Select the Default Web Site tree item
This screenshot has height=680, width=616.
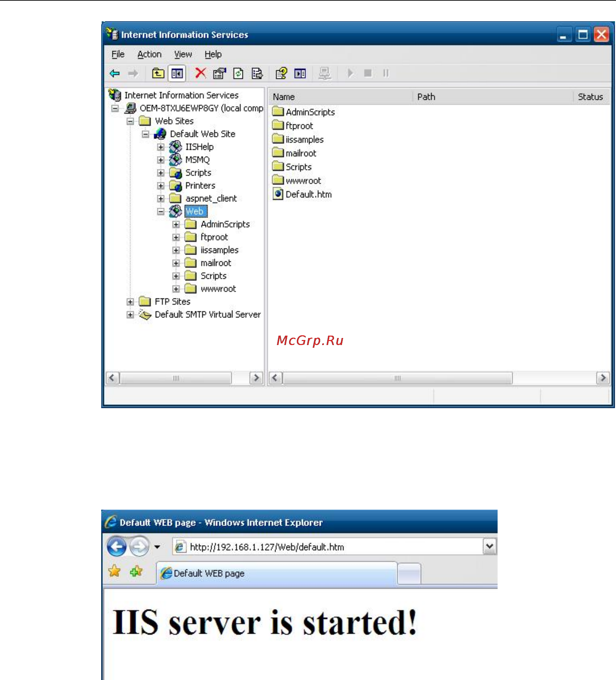pos(202,134)
